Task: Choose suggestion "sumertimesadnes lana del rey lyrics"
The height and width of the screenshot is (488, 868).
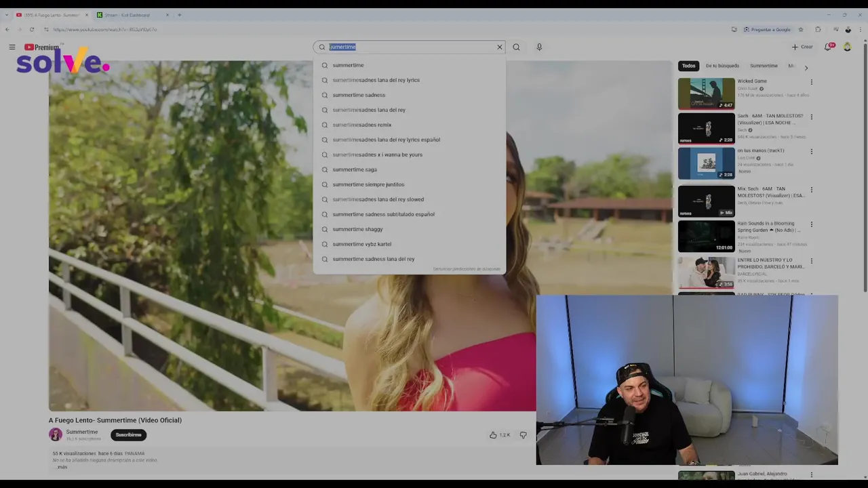Action: click(409, 80)
